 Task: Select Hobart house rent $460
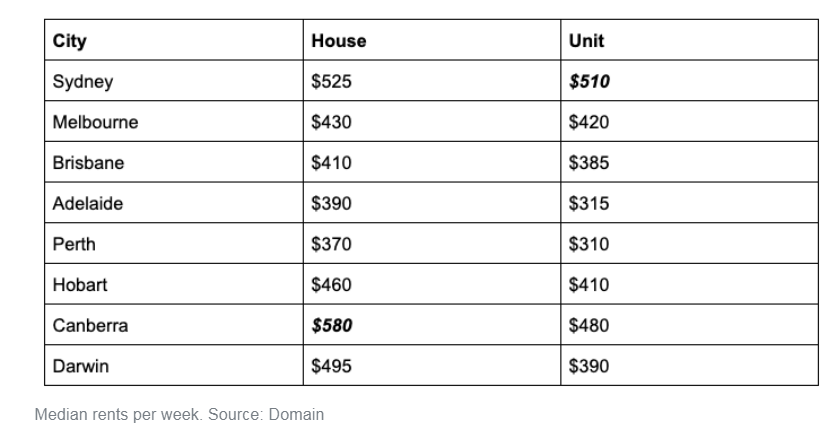click(331, 284)
